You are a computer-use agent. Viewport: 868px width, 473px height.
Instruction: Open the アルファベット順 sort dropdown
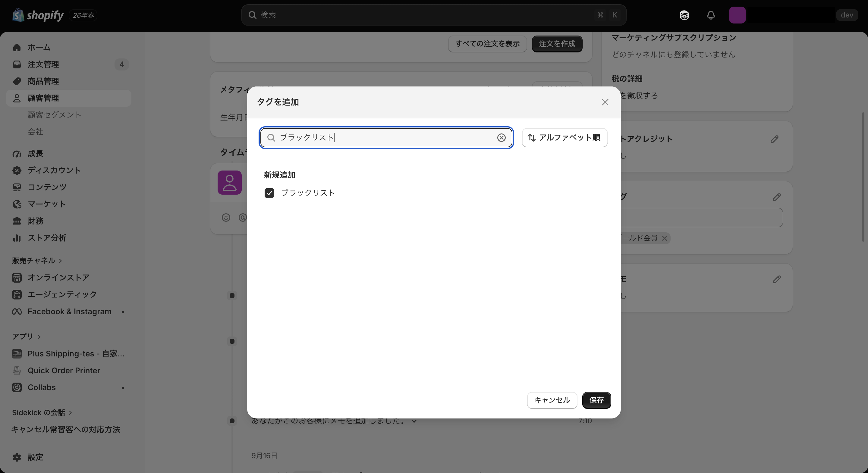pos(565,137)
